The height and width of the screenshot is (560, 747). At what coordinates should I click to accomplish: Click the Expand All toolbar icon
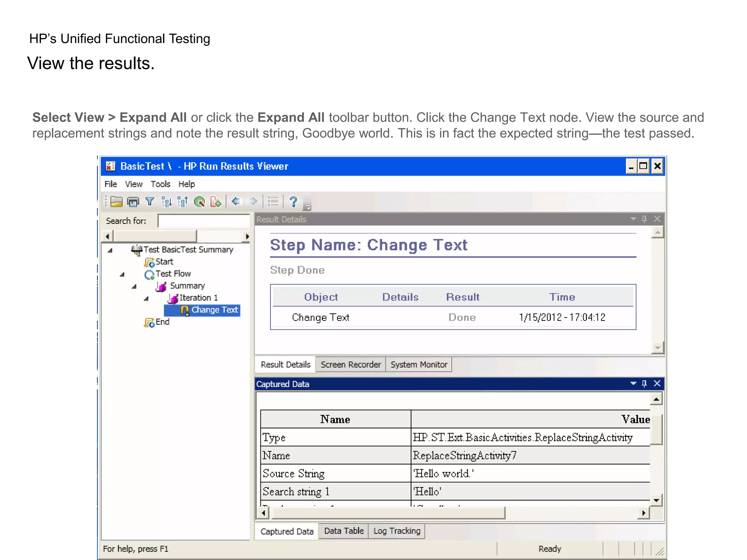pos(166,201)
